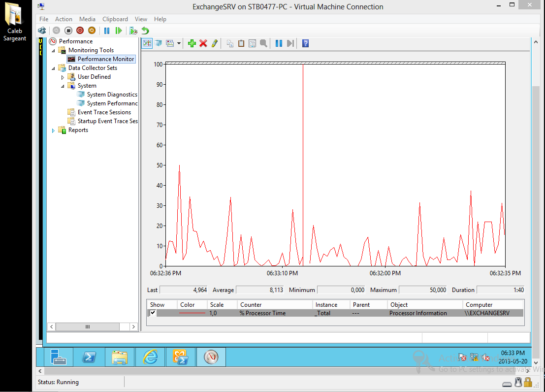Open the graph Properties icon
The width and height of the screenshot is (545, 392).
[253, 43]
